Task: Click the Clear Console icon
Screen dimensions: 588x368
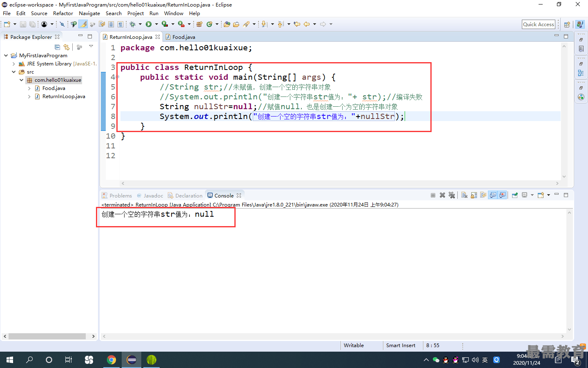Action: point(464,195)
